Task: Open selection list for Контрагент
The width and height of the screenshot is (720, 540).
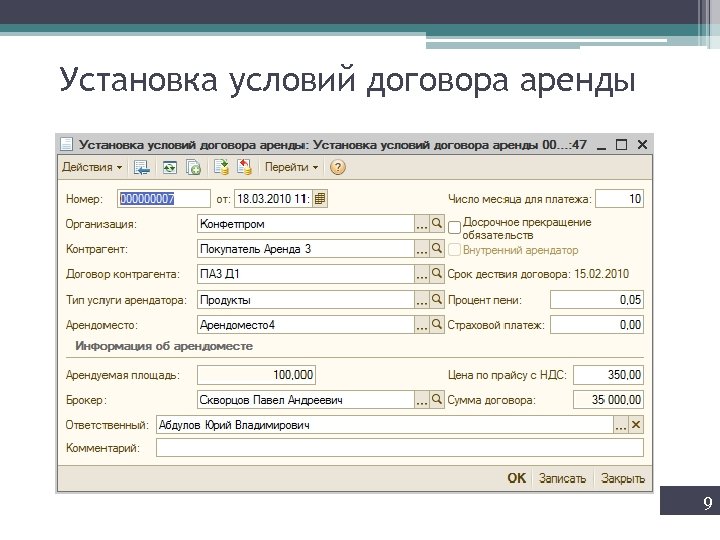Action: point(422,249)
